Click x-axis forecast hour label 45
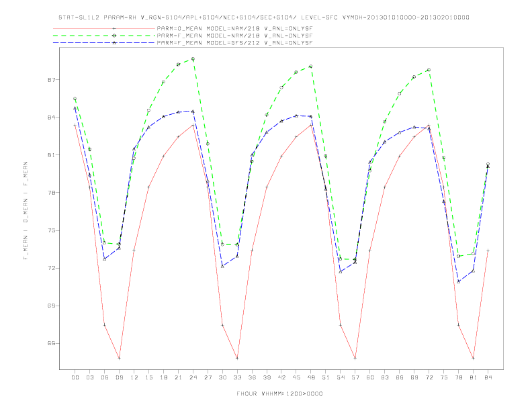Screen dimensions: 532x411 click(296, 377)
